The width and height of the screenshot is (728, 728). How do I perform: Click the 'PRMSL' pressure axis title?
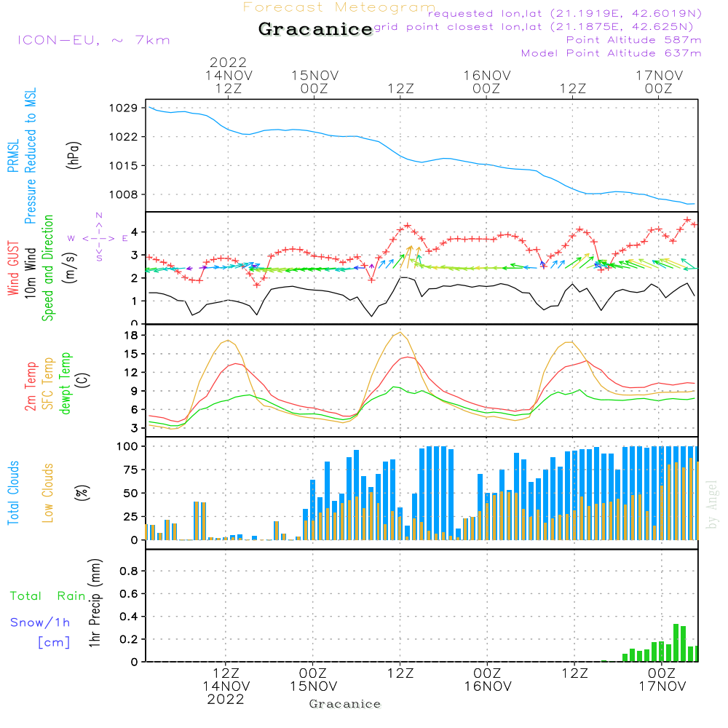[x=13, y=156]
